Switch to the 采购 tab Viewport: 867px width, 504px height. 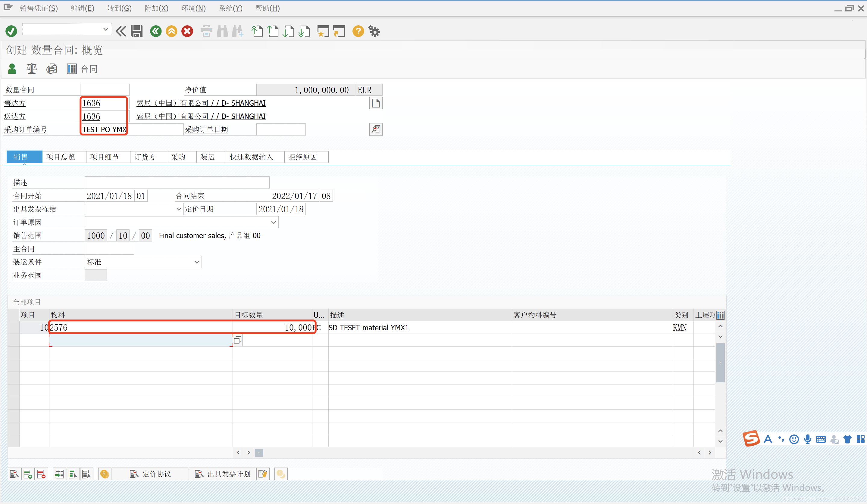tap(182, 157)
